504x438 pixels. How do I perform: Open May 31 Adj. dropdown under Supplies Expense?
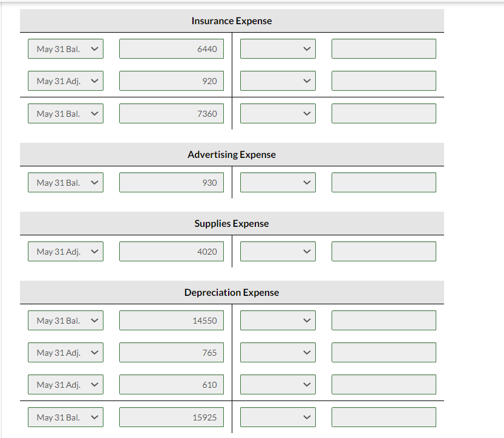pyautogui.click(x=65, y=252)
